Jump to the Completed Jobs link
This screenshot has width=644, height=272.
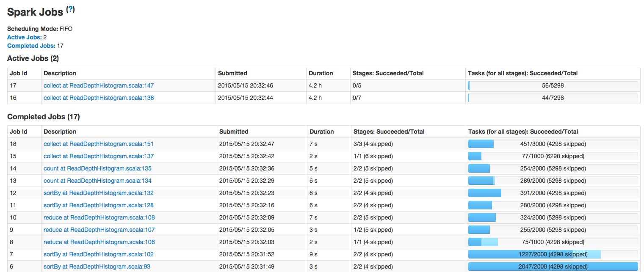[x=31, y=46]
